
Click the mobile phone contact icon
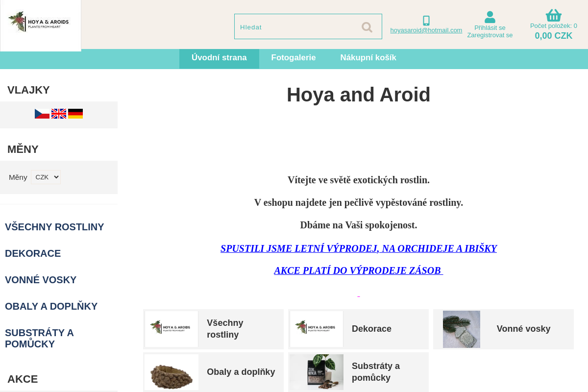[426, 21]
